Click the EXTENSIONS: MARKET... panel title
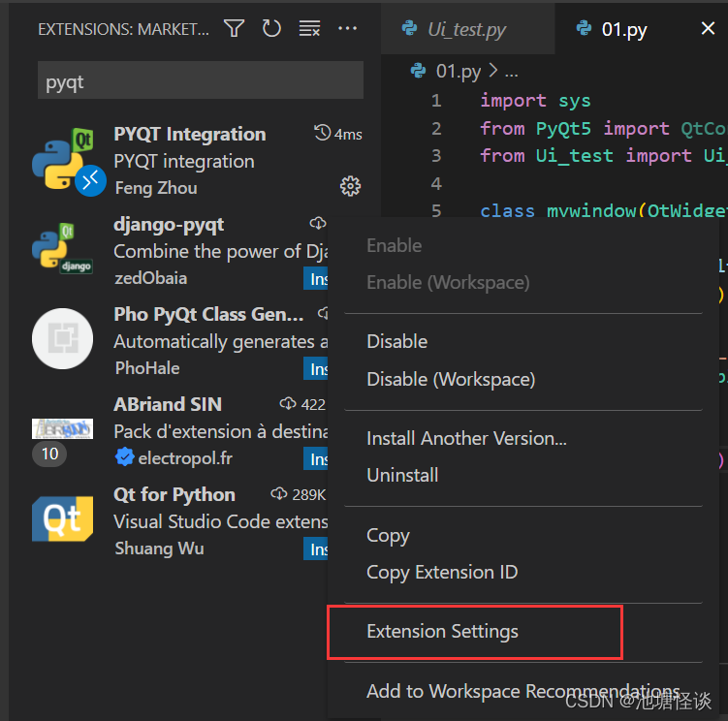728x721 pixels. pyautogui.click(x=123, y=29)
